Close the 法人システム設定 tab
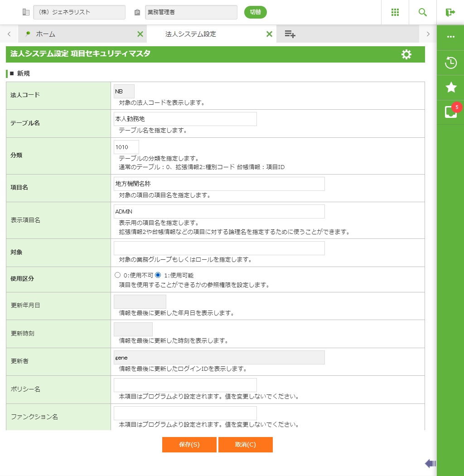Screen dimensions: 464x476 pyautogui.click(x=269, y=34)
